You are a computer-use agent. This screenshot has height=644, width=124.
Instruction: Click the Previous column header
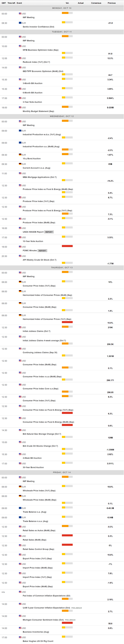click(x=112, y=3)
